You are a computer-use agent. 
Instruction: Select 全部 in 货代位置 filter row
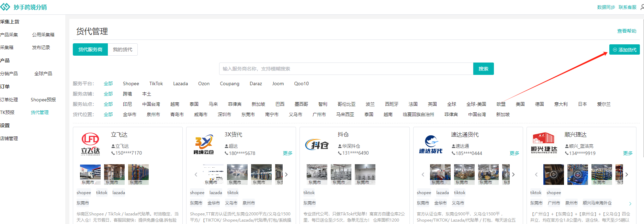click(x=108, y=114)
